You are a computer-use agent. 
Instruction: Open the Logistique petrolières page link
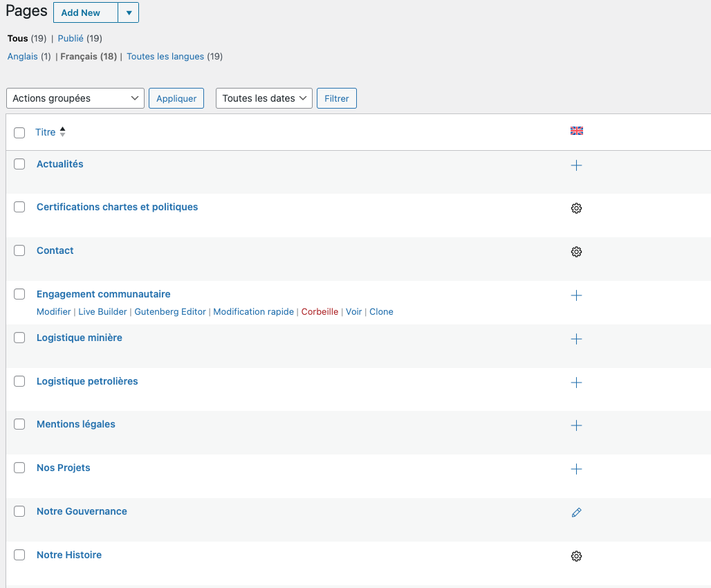tap(87, 381)
